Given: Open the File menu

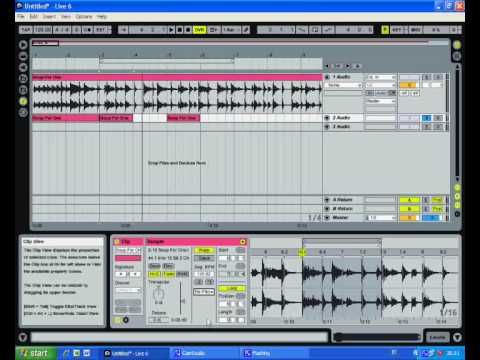Looking at the screenshot, I should coord(21,17).
